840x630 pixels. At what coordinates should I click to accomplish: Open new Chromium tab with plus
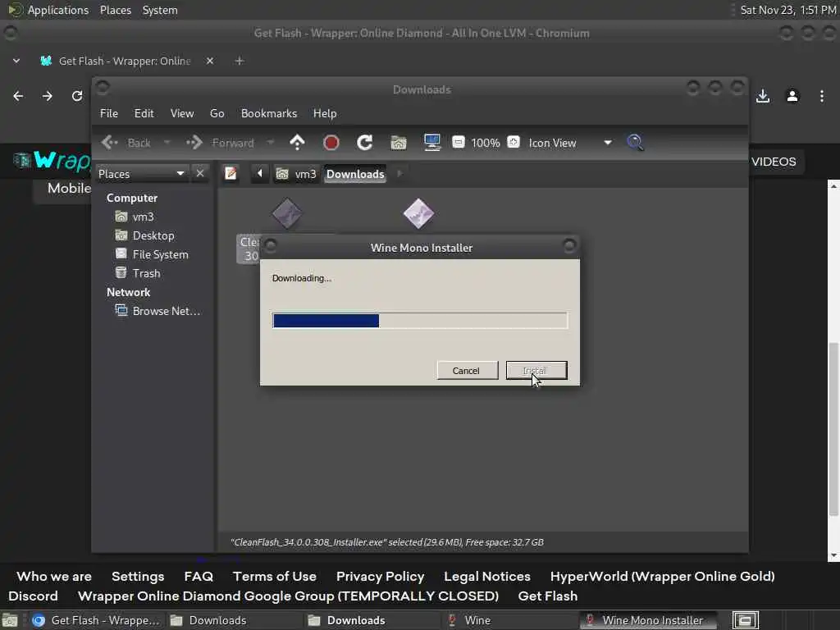click(240, 61)
